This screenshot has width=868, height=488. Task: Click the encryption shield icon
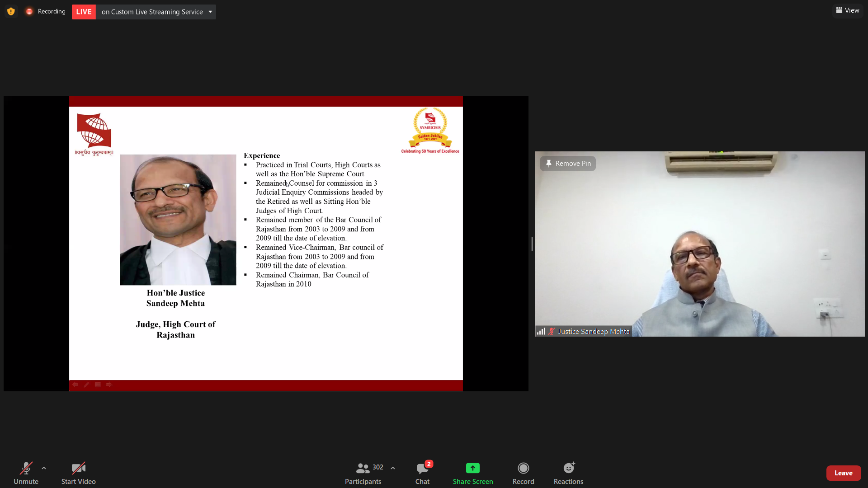[x=11, y=11]
